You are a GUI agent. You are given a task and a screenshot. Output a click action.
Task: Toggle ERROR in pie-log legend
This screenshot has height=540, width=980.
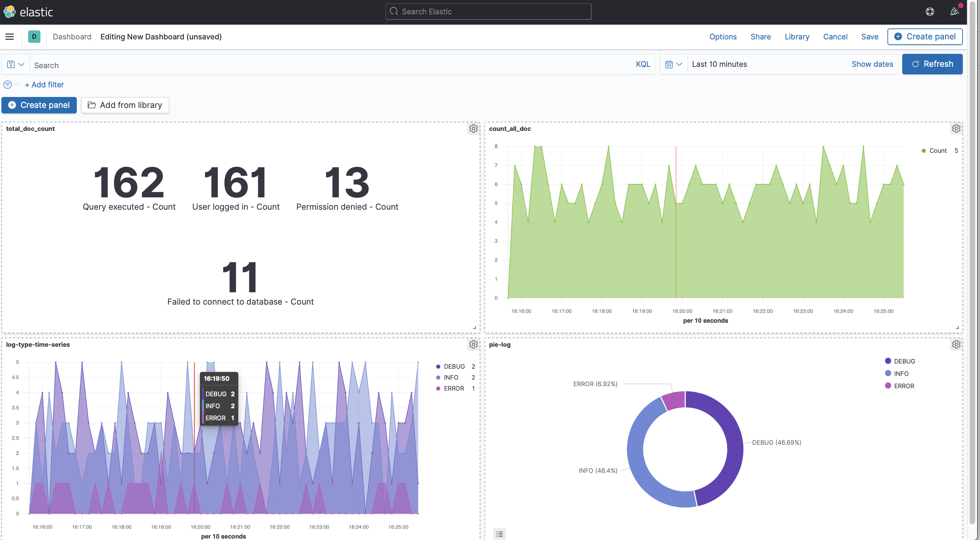[900, 385]
